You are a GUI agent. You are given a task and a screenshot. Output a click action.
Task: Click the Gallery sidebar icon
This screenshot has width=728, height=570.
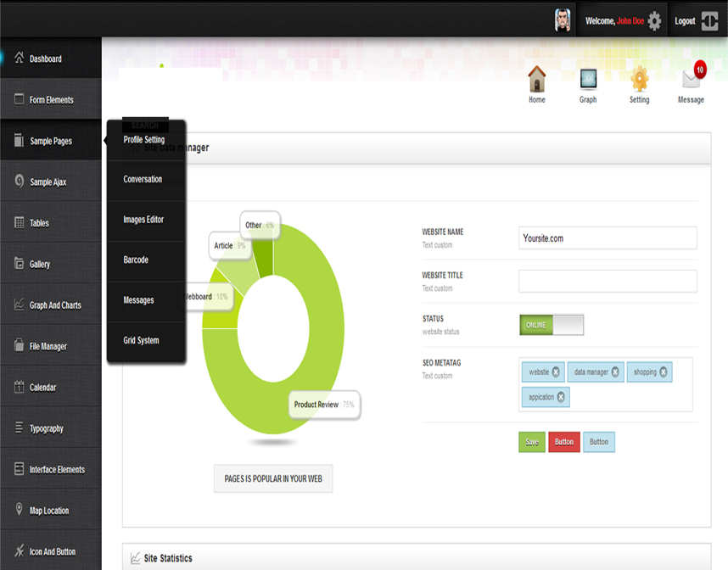coord(19,263)
